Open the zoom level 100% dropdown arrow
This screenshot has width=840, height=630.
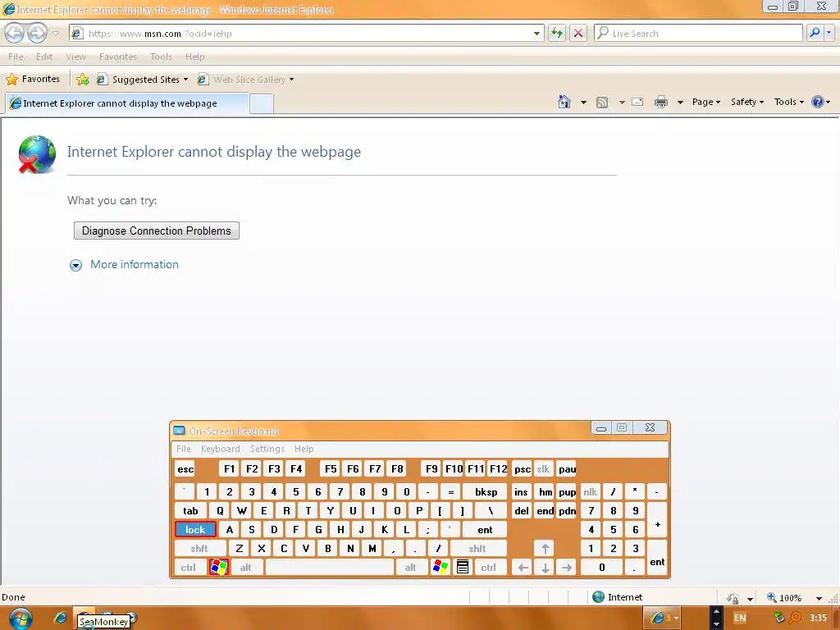819,598
